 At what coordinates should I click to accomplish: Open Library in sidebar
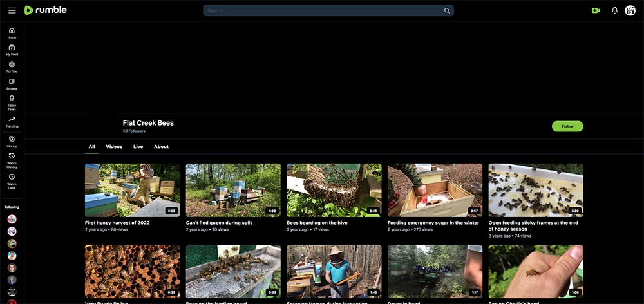coord(12,142)
